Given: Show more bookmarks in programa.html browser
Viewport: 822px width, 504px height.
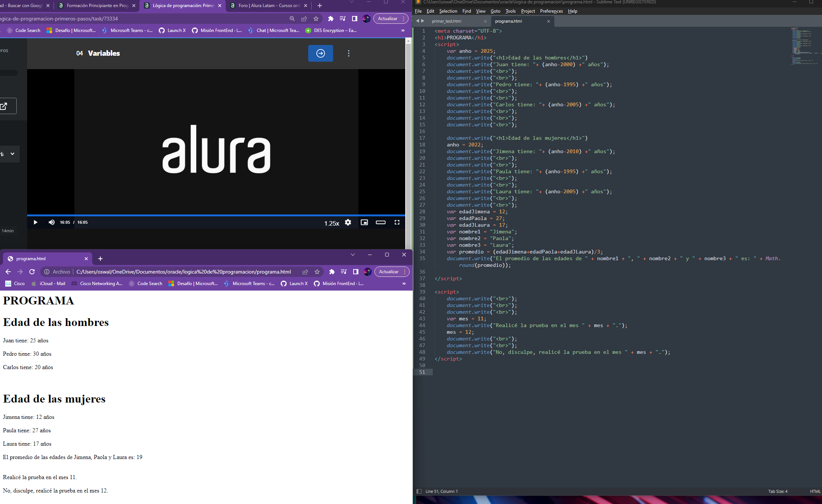Looking at the screenshot, I should (x=404, y=284).
